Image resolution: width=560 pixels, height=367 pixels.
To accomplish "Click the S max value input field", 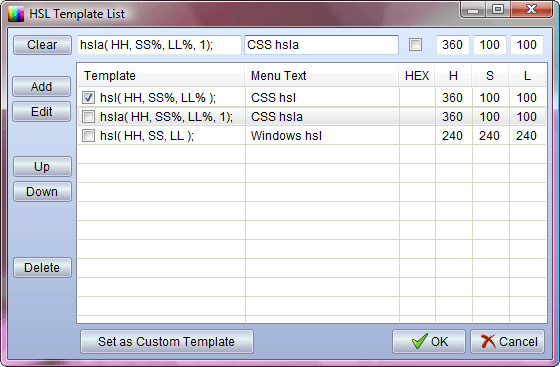I will point(490,45).
